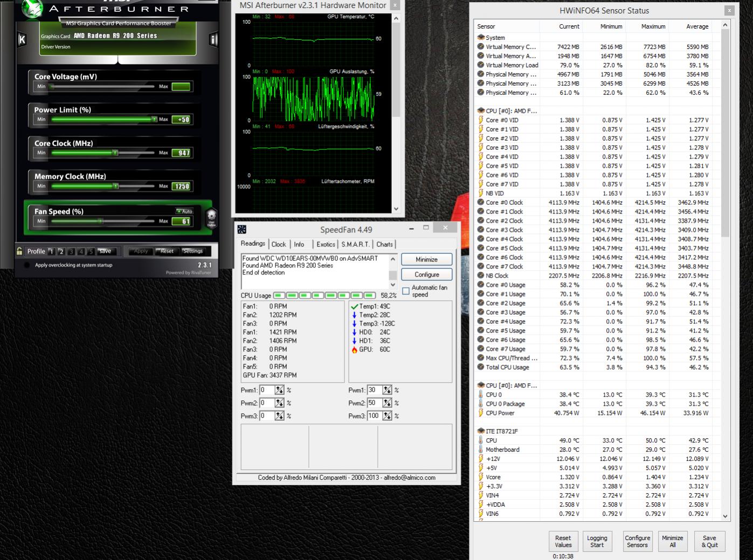Screen dimensions: 753x560
Task: Switch to the Readings tab in SpeedFan
Action: (253, 244)
